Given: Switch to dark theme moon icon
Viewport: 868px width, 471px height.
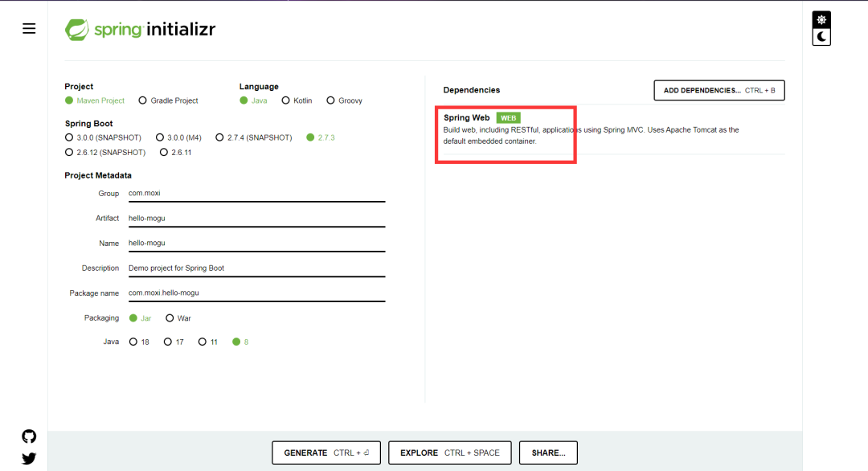Looking at the screenshot, I should click(821, 37).
